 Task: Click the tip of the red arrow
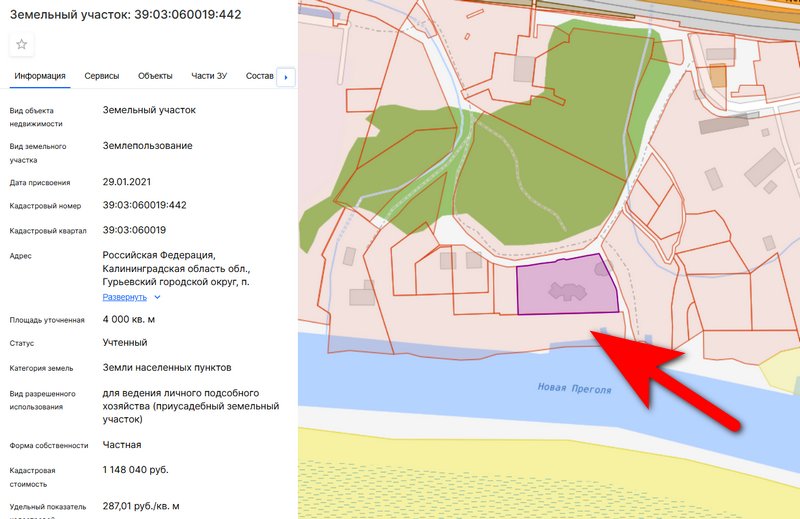coord(594,332)
